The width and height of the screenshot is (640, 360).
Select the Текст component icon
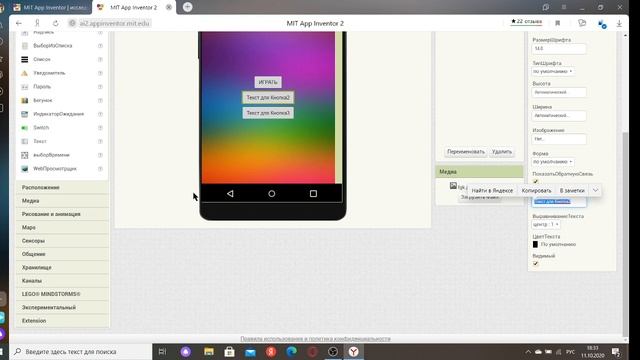[x=25, y=141]
